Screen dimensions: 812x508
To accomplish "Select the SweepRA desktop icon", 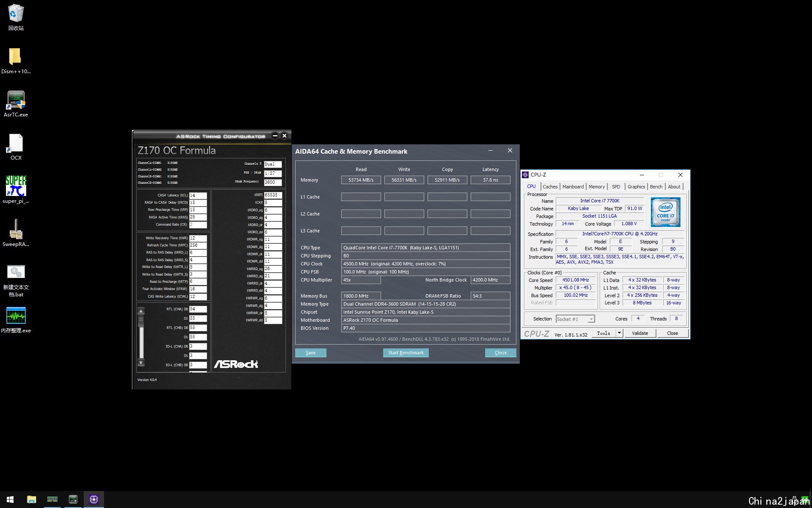I will 16,233.
